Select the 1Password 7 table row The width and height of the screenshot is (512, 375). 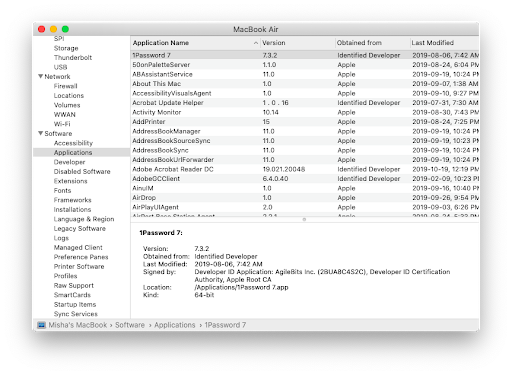click(305, 55)
